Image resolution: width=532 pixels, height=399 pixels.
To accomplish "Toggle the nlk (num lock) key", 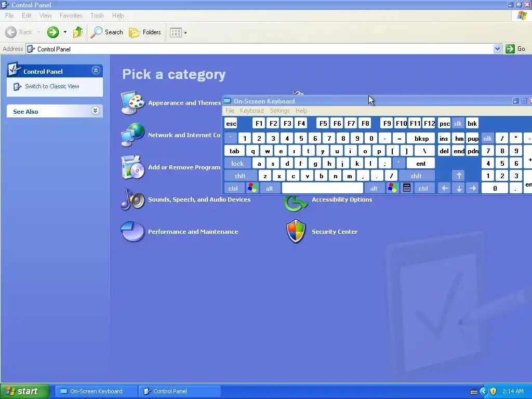I will click(x=487, y=138).
